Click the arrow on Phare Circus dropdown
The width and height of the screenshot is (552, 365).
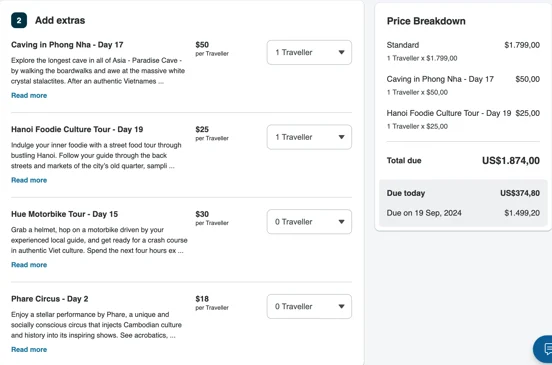[x=341, y=306]
